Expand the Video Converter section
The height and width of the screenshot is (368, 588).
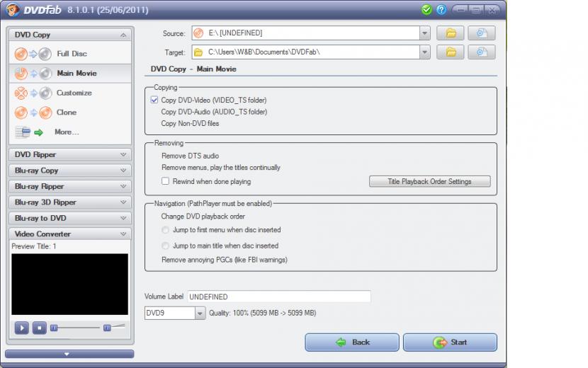[x=70, y=234]
